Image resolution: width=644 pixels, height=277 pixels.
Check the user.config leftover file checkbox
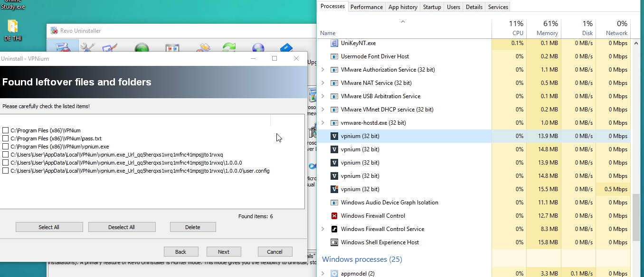5,171
